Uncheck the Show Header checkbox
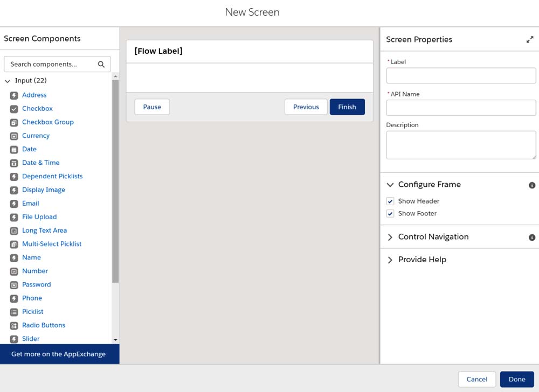The width and height of the screenshot is (539, 392). tap(390, 201)
